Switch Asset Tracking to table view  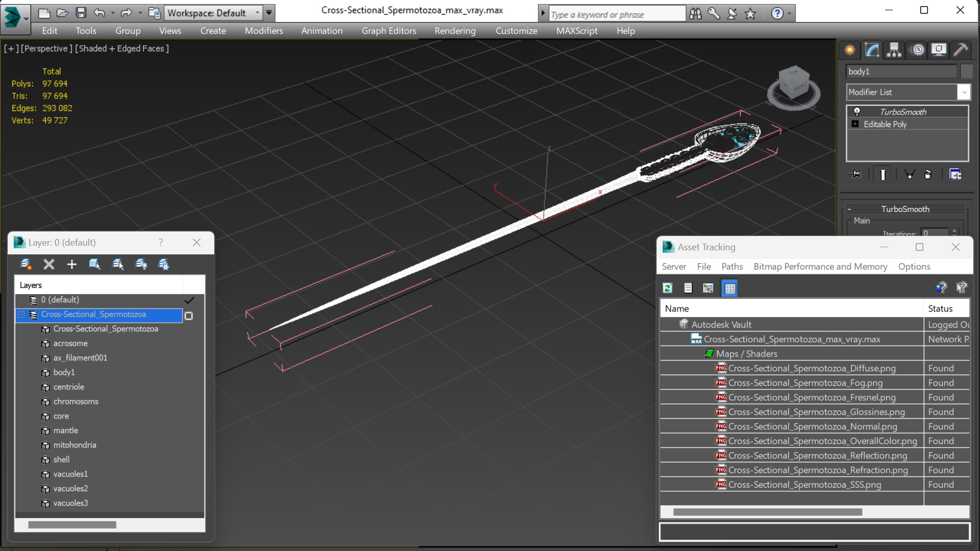click(730, 288)
